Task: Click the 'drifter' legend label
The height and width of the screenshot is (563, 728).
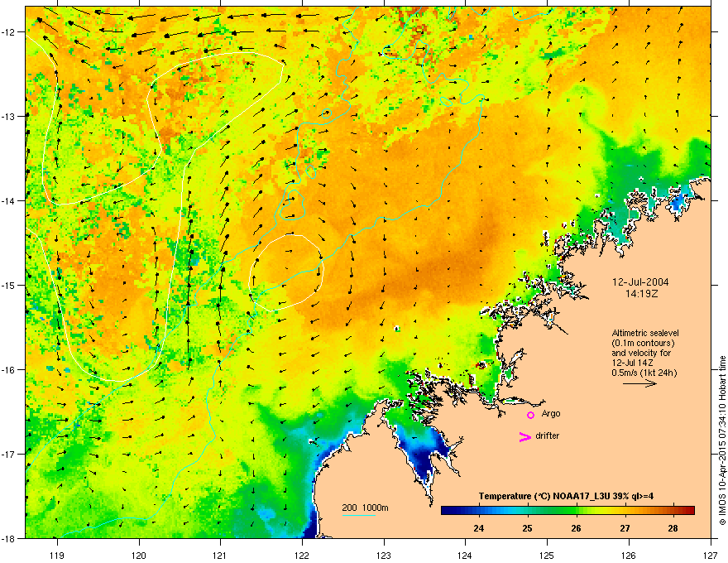Action: click(x=548, y=435)
